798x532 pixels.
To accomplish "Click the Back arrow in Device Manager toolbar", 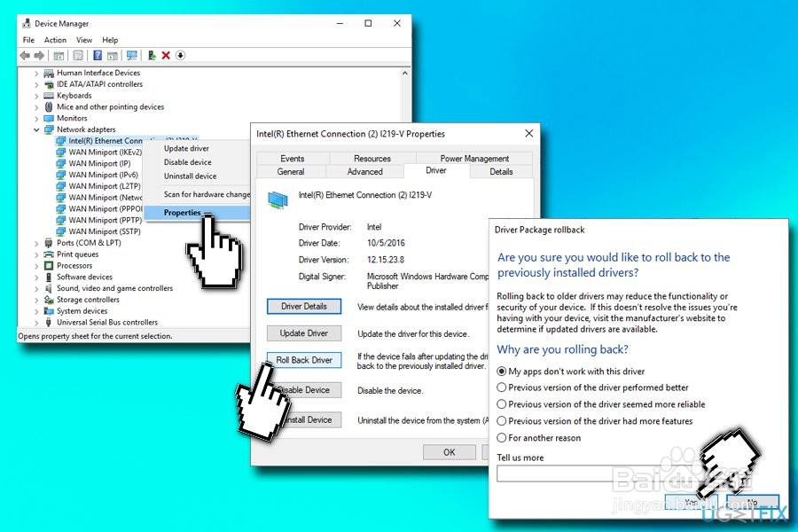I will point(25,56).
